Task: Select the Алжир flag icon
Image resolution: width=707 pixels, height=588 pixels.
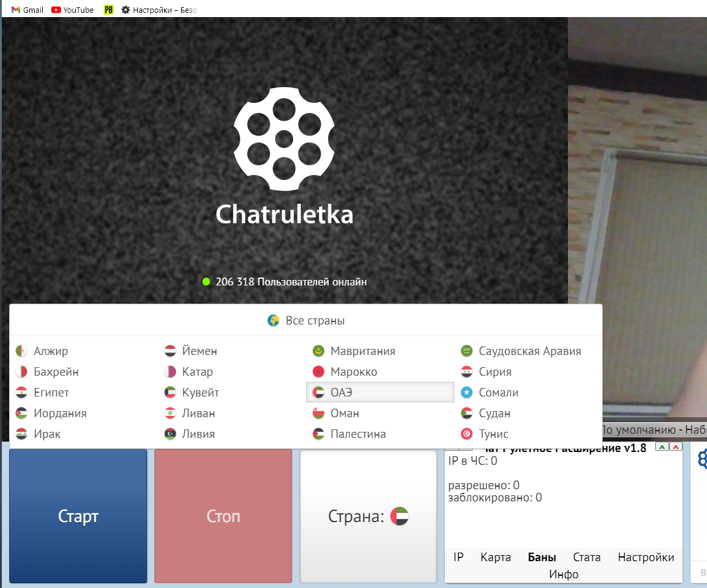Action: 21,351
